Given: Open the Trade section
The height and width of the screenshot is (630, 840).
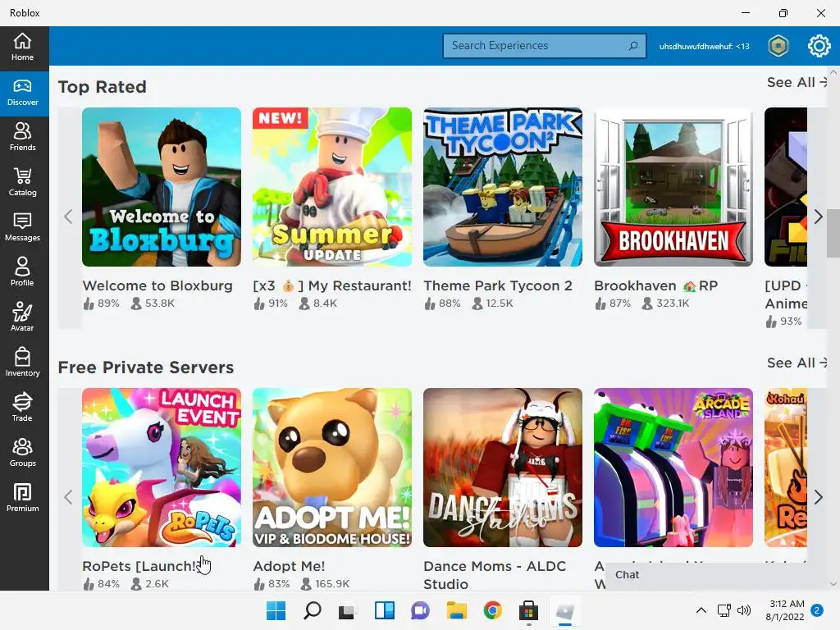Looking at the screenshot, I should point(22,408).
